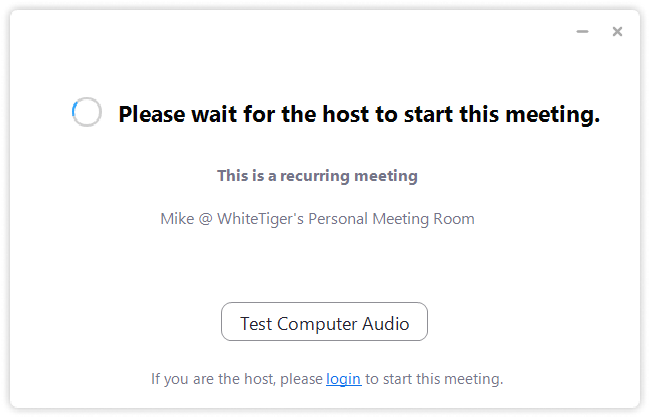Close the Zoom waiting dialog
The width and height of the screenshot is (650, 418).
617,32
